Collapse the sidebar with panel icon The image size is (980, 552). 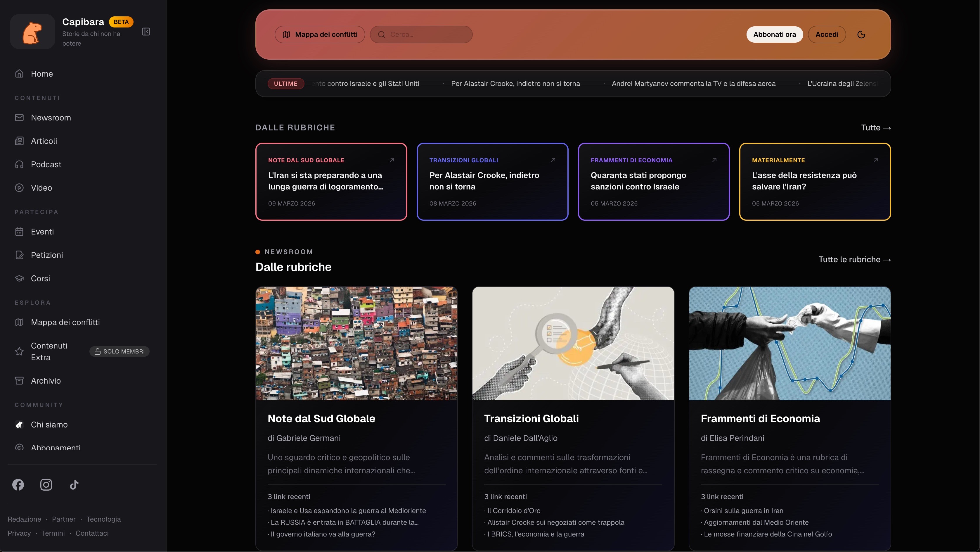click(x=146, y=32)
